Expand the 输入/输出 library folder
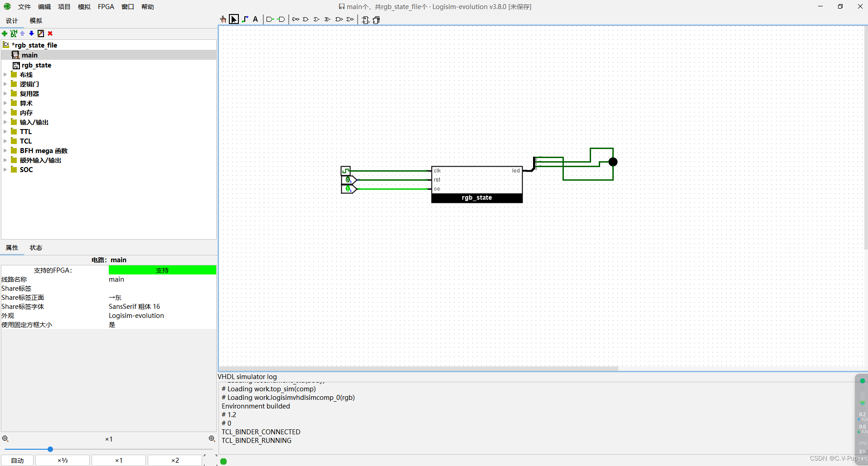 [x=5, y=122]
